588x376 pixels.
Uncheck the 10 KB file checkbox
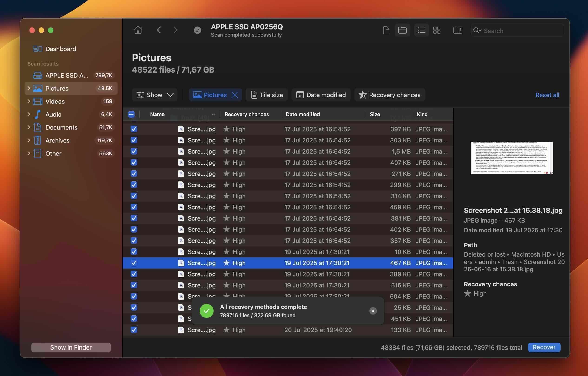click(134, 252)
